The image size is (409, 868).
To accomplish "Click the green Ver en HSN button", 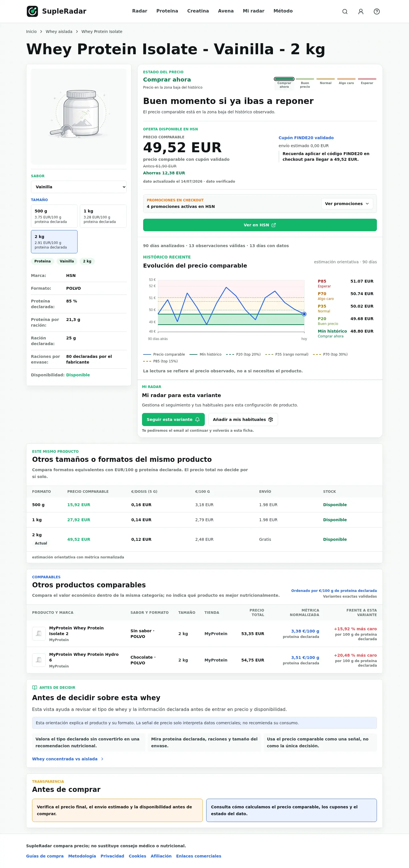I will point(260,225).
